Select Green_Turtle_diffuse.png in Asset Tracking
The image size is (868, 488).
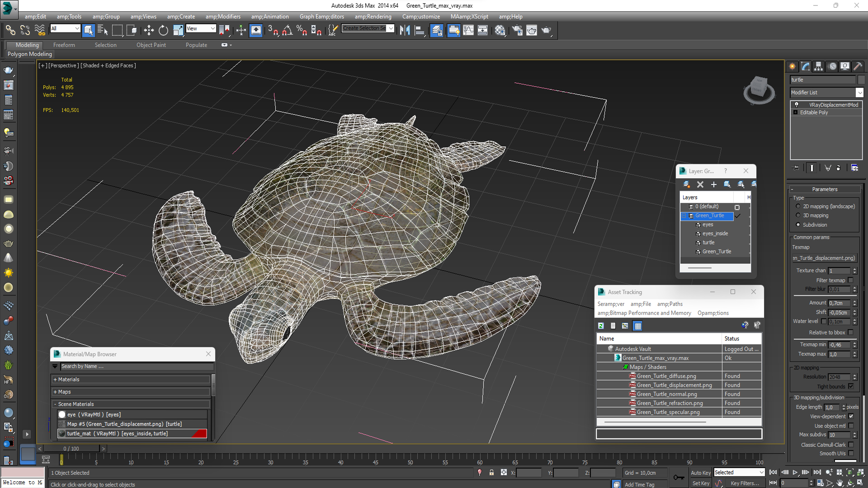click(666, 376)
